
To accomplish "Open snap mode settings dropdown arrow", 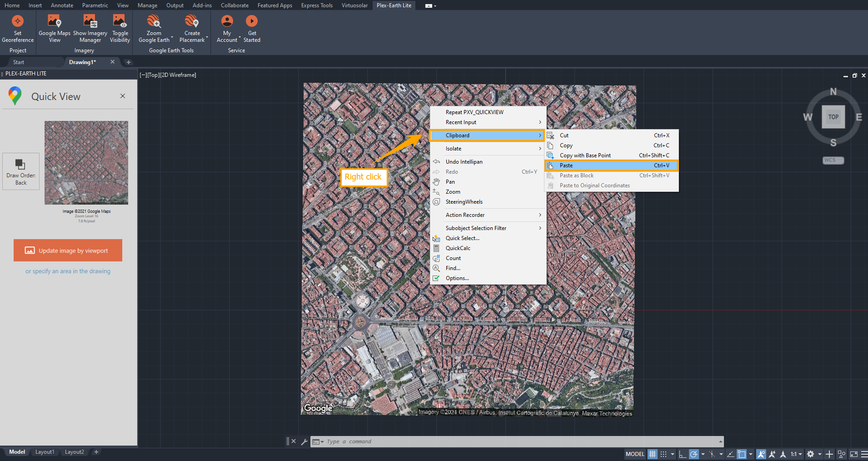I will [673, 454].
